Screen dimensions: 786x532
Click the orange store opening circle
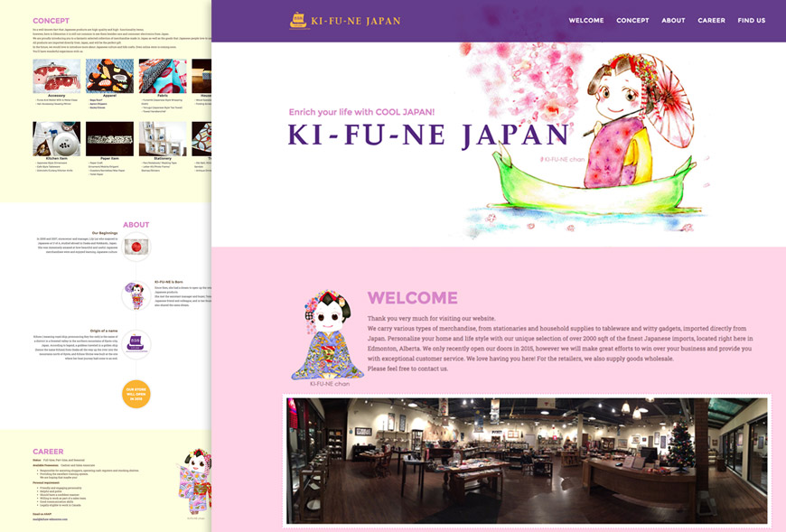136,394
